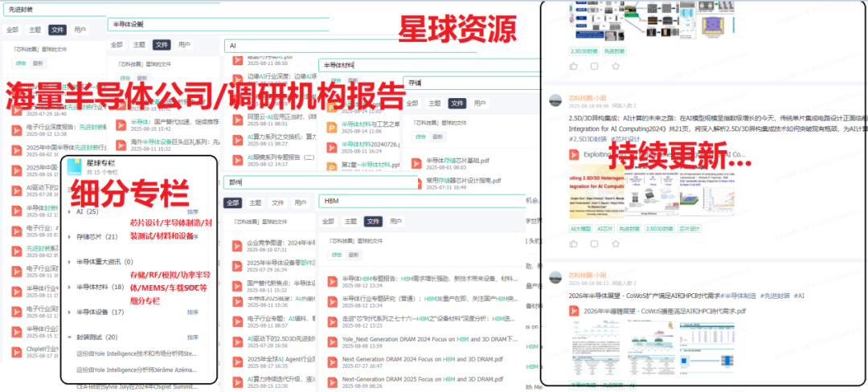Switch to 主题 tab in 半导体设备 search panel
The image size is (868, 392).
click(140, 45)
